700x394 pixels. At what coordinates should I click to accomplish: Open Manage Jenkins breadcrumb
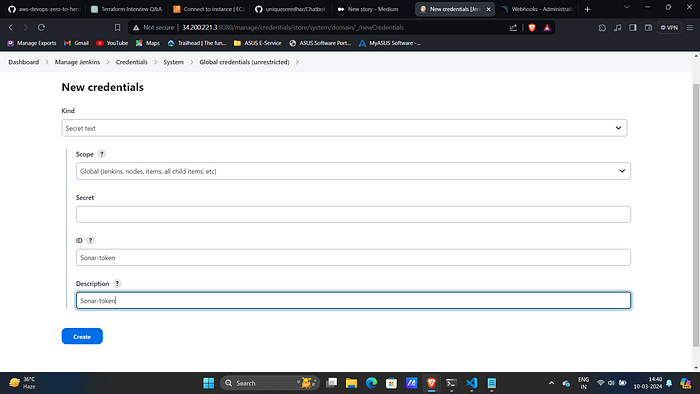[77, 62]
